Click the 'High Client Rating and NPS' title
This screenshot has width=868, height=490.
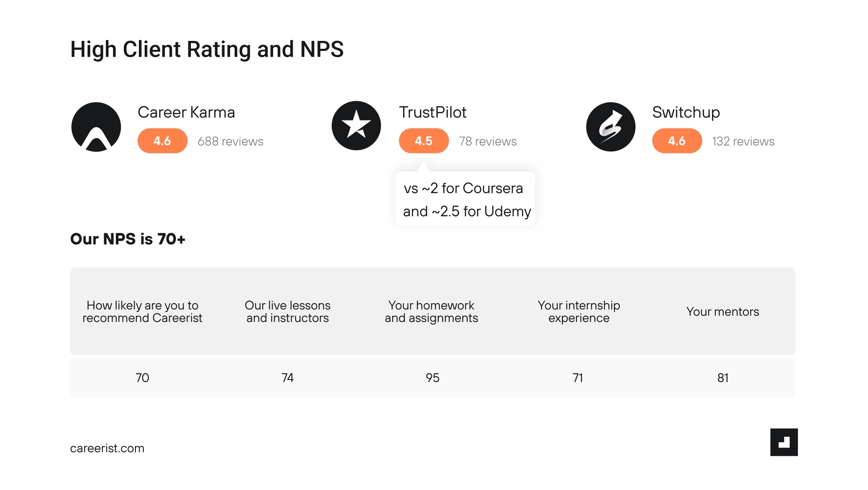(207, 49)
